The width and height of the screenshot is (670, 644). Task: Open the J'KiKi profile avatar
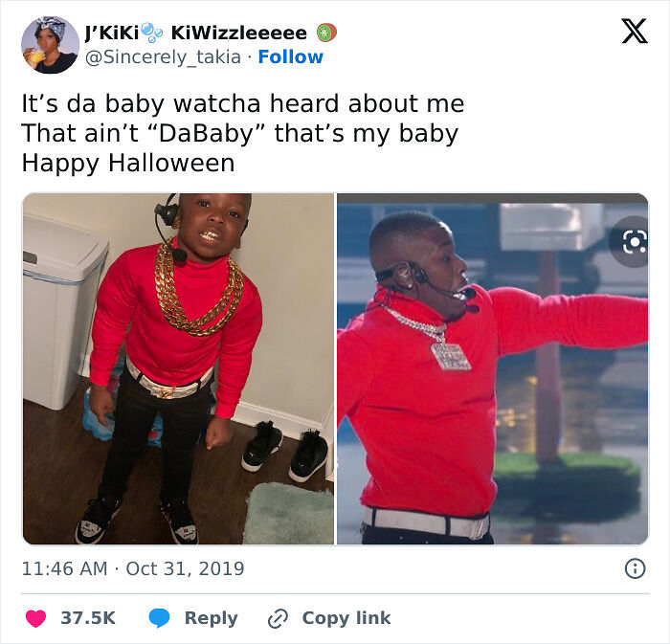[x=50, y=45]
